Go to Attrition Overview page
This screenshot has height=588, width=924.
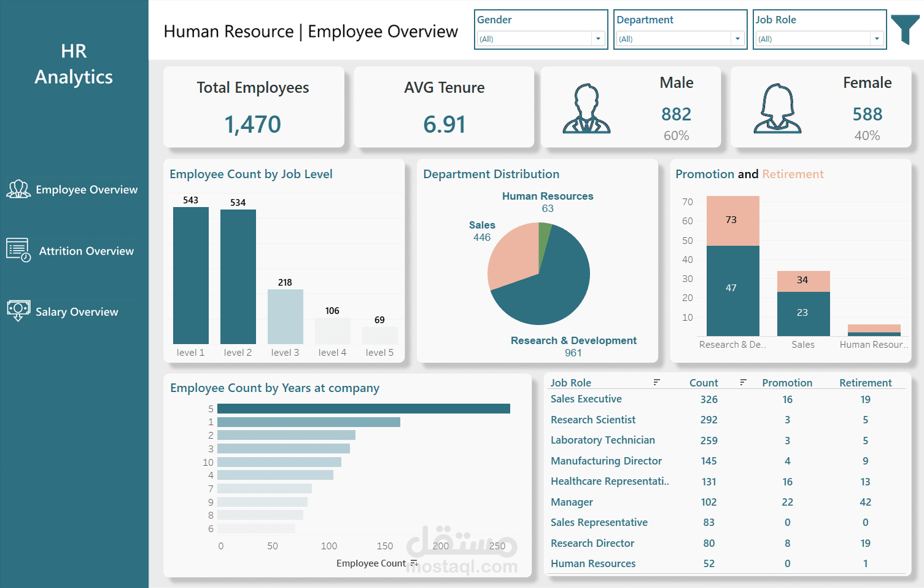(87, 251)
